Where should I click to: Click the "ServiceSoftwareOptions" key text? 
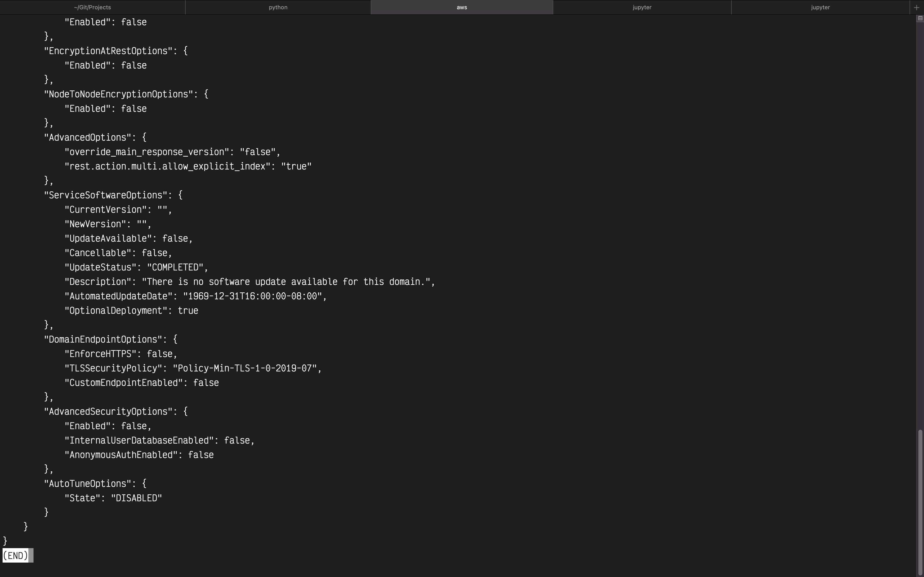[105, 196]
